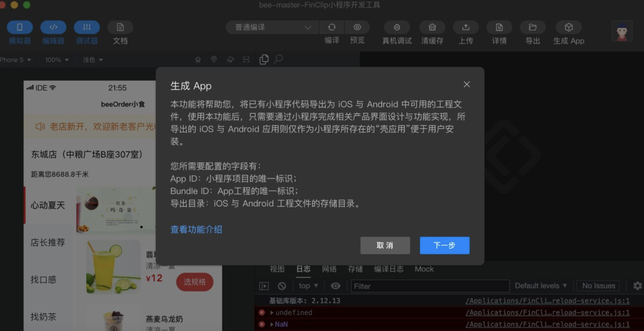Click the 编译 refresh compile icon
Viewport: 644px width, 331px height.
[331, 27]
